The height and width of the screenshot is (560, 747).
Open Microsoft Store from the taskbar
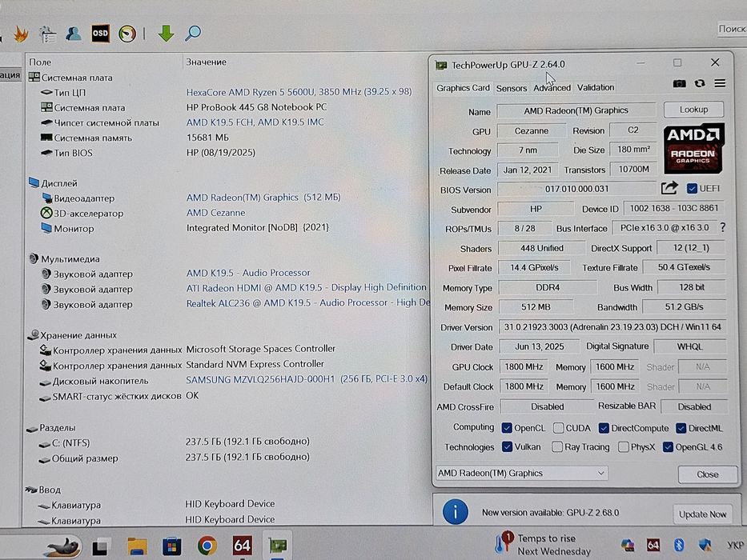point(172,546)
